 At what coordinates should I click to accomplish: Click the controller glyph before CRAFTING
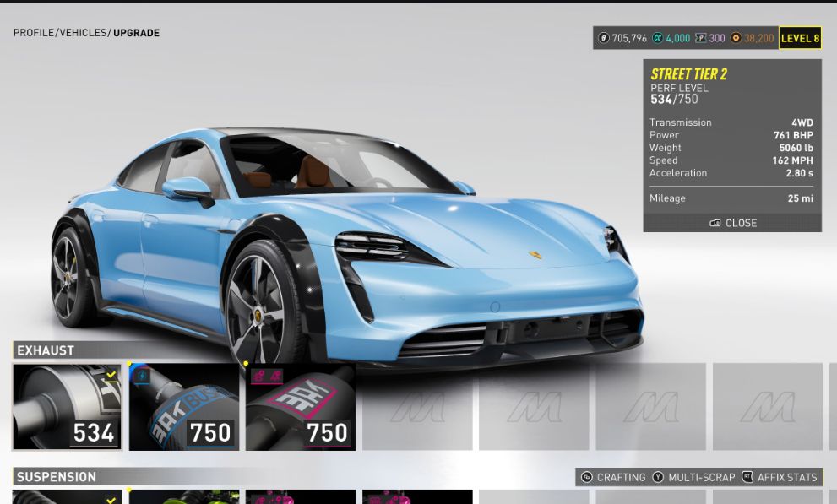point(587,477)
